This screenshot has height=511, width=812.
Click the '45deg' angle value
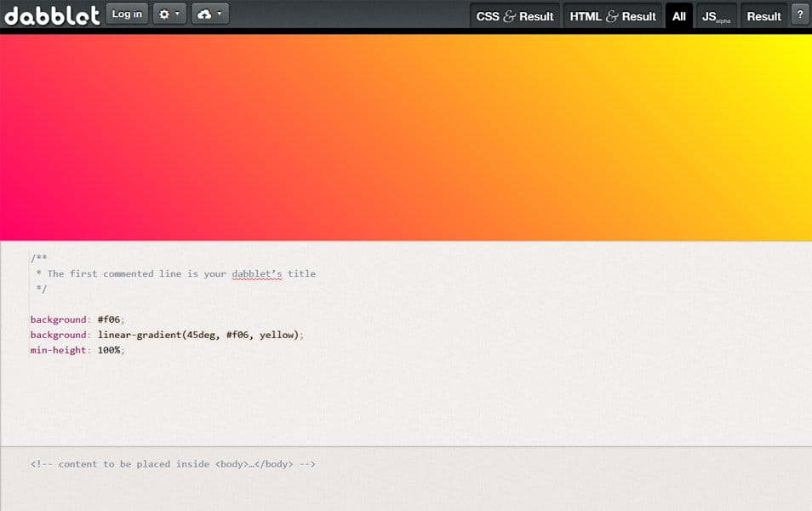click(201, 335)
